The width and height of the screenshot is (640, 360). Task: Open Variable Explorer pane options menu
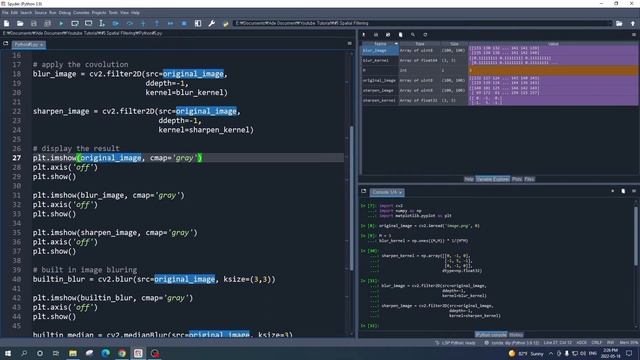coord(634,35)
